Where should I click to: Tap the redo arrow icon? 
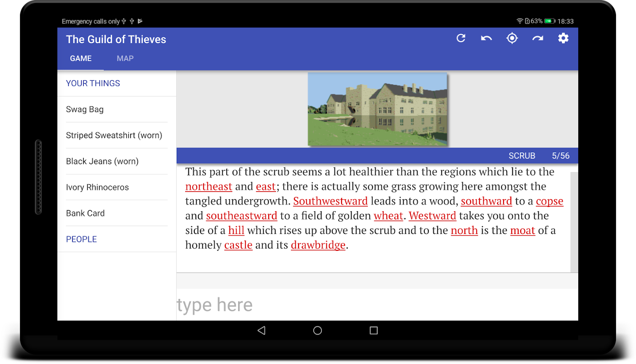pyautogui.click(x=538, y=38)
